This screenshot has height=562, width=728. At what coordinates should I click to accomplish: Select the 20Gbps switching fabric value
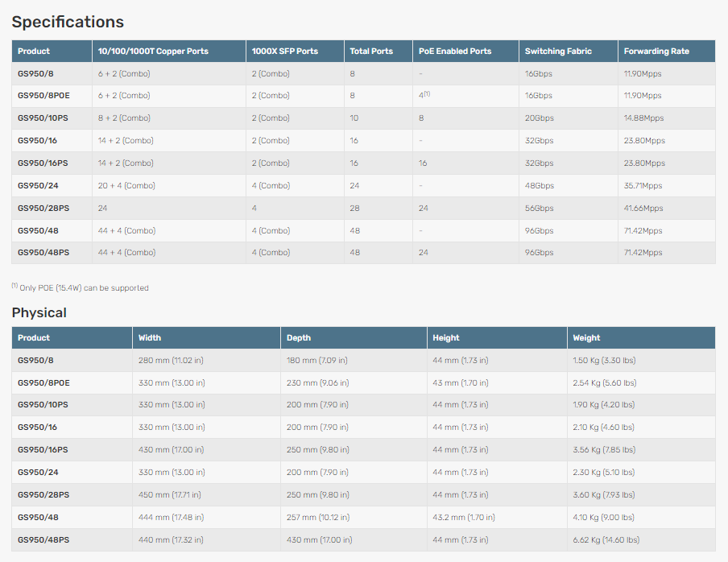pyautogui.click(x=539, y=118)
